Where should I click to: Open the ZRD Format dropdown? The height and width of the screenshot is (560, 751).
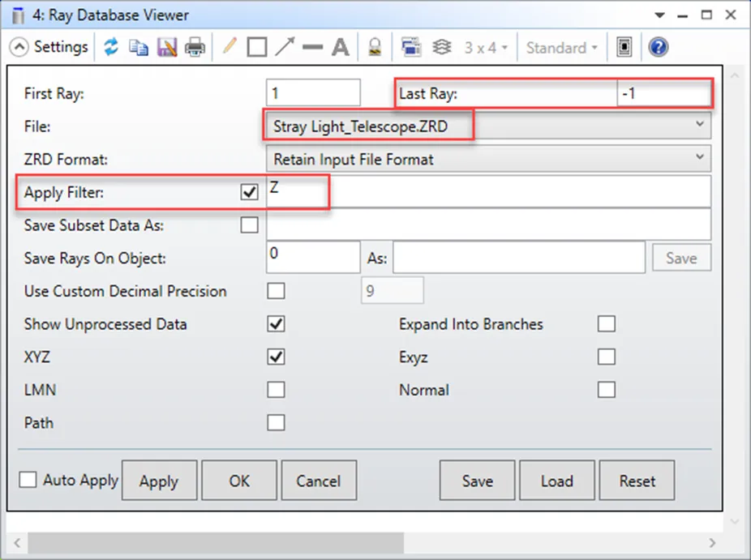[488, 159]
